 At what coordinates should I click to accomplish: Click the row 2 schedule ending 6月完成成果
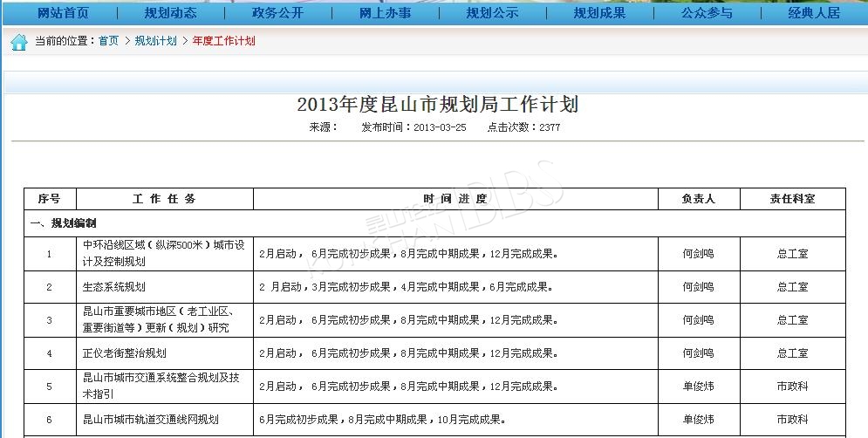pos(407,287)
